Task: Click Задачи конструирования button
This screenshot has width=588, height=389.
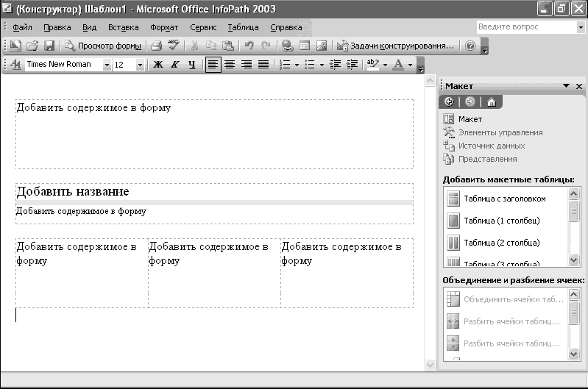Action: coord(396,46)
